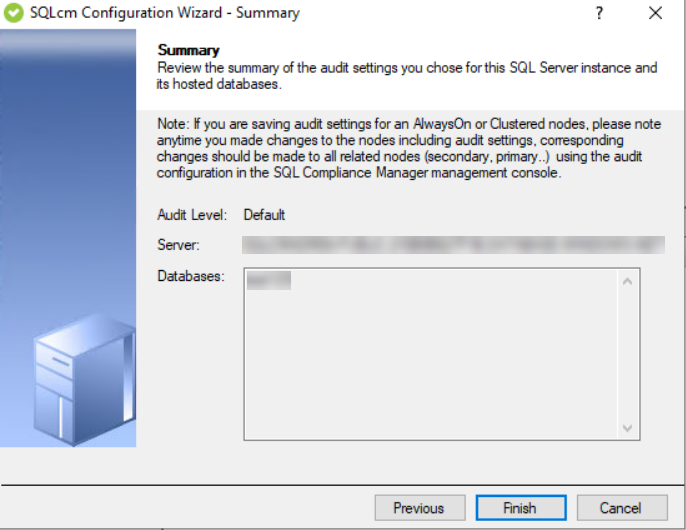Screen dimensions: 686x530
Task: Close the SQLcm Configuration Wizard window
Action: click(x=656, y=14)
